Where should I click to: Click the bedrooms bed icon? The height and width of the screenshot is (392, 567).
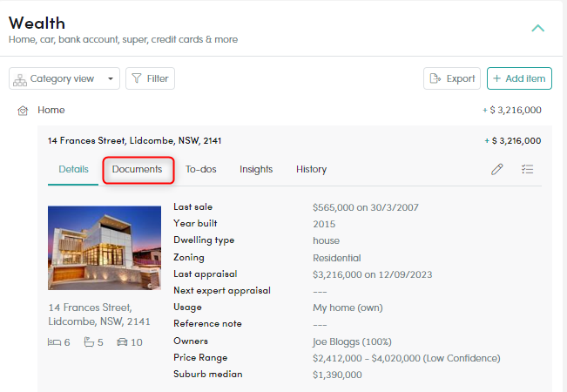coord(54,342)
